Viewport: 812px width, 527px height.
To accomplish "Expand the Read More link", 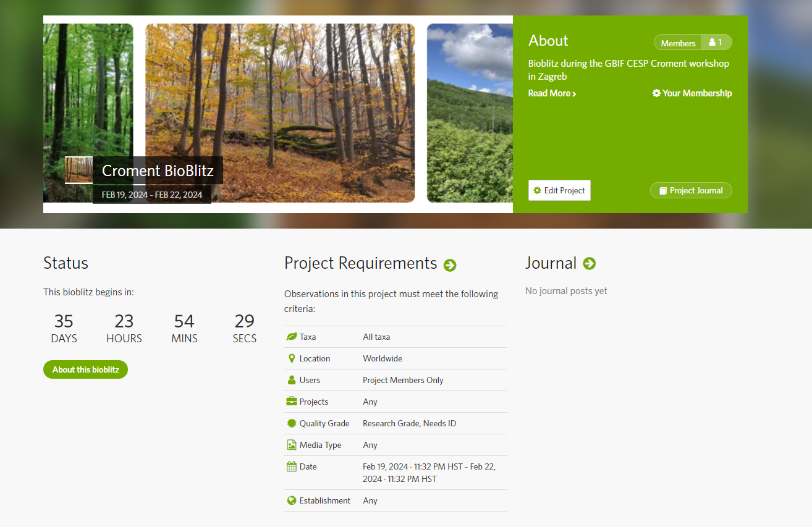I will coord(552,93).
